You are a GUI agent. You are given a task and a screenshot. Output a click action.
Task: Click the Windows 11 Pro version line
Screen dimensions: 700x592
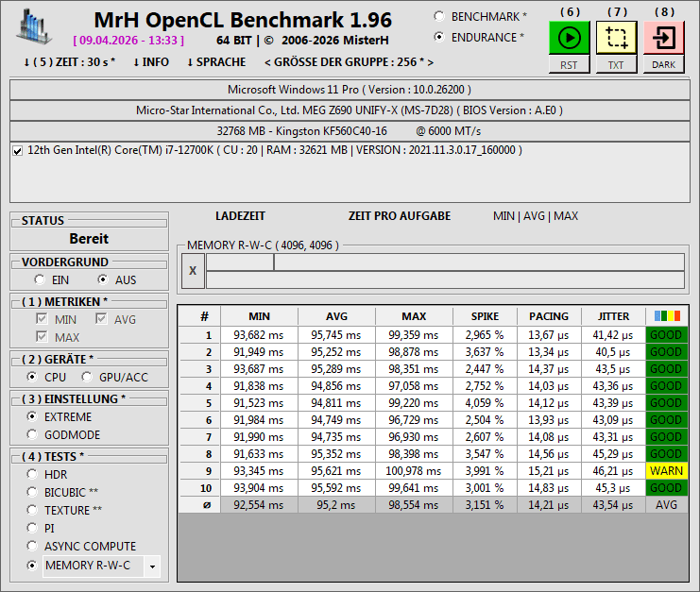[350, 90]
